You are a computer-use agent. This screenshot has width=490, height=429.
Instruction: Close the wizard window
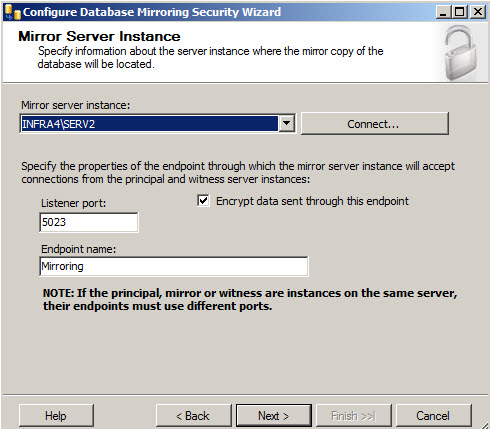click(x=478, y=12)
